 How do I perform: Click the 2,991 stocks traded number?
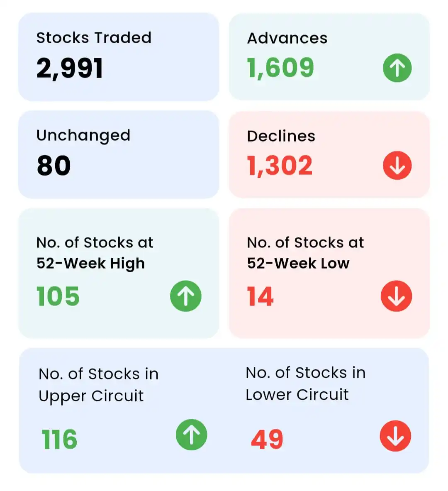(x=70, y=68)
